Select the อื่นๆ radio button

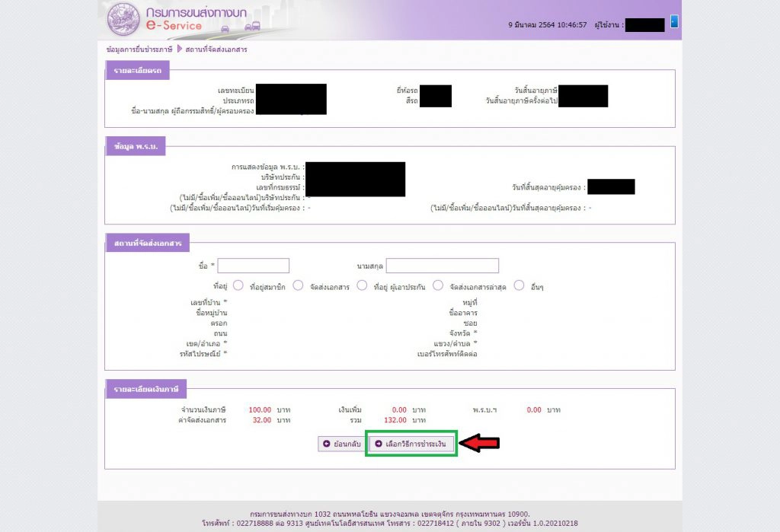coord(519,285)
